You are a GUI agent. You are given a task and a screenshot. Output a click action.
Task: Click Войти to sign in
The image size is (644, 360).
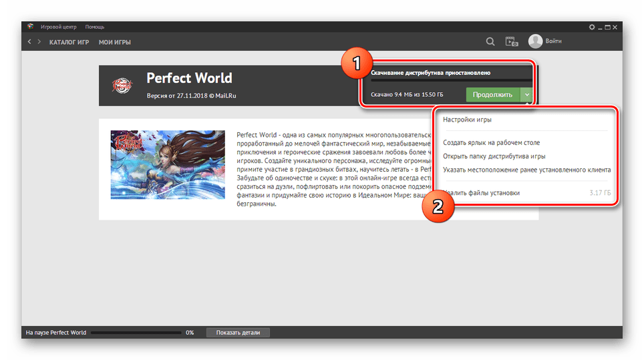(x=553, y=41)
